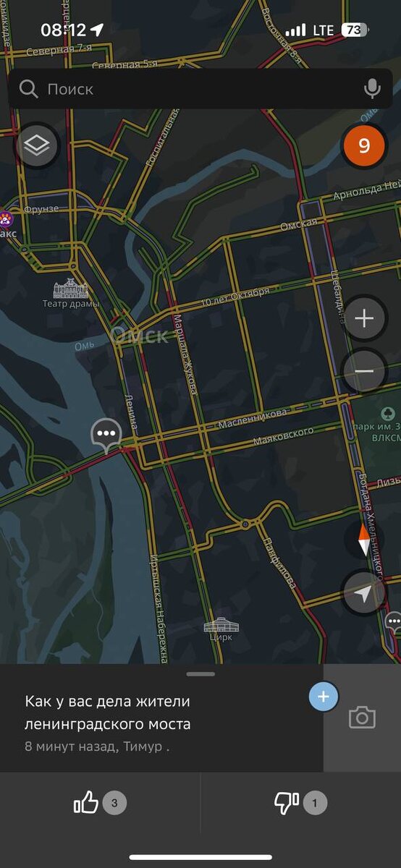
Task: Expand the bottom sheet drag handle
Action: tap(200, 674)
